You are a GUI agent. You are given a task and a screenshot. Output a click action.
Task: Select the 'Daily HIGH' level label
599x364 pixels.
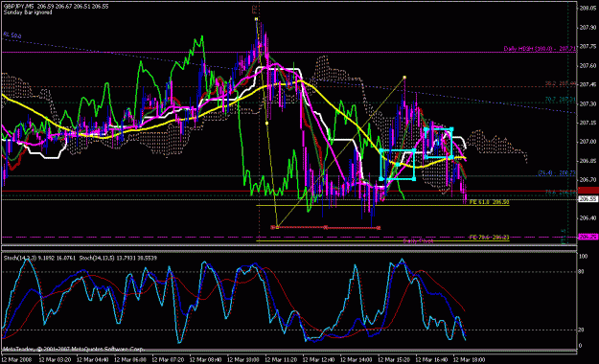540,49
